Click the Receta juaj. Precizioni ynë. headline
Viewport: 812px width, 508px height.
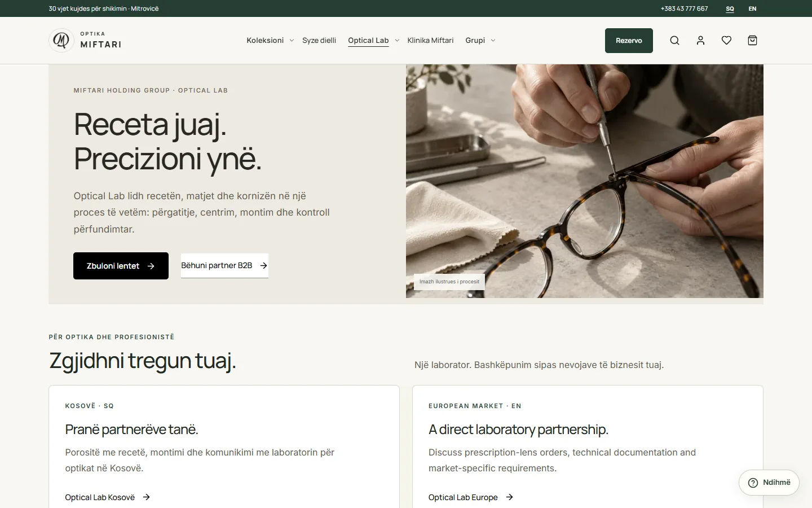point(167,141)
